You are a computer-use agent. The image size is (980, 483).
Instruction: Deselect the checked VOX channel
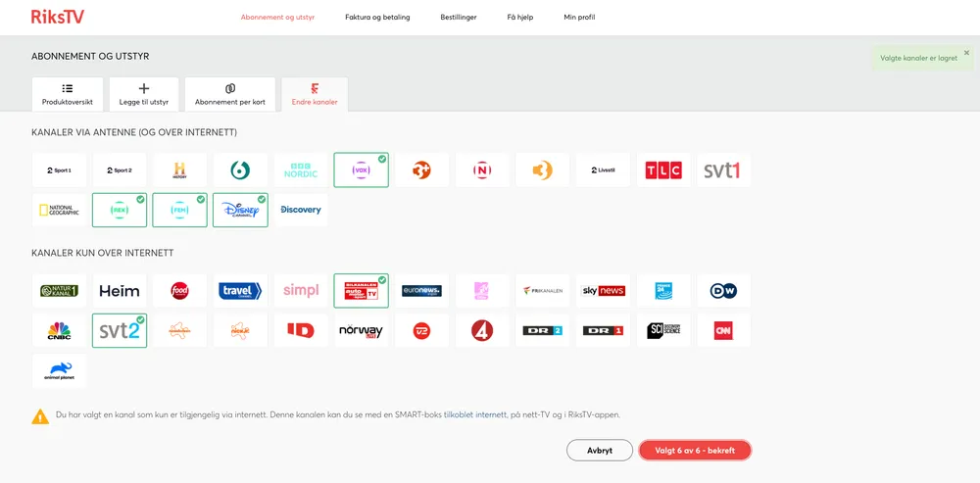[361, 170]
